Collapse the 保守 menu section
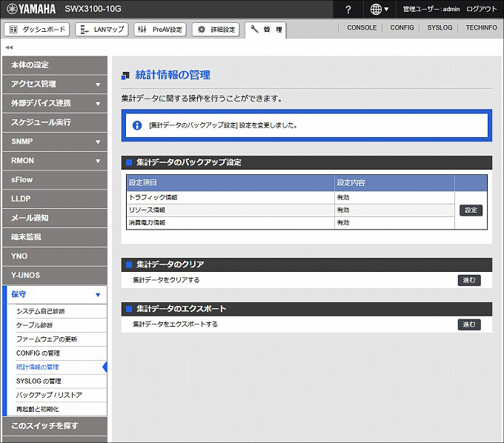 (x=54, y=295)
